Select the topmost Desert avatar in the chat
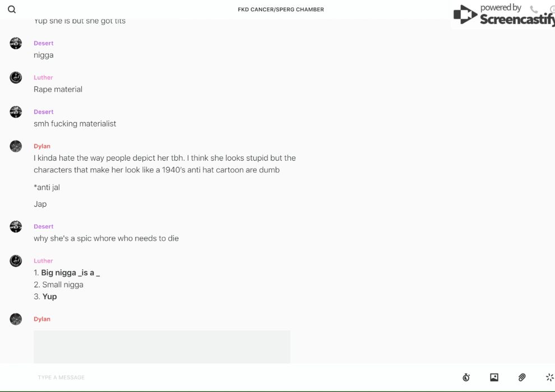555x392 pixels. click(16, 43)
